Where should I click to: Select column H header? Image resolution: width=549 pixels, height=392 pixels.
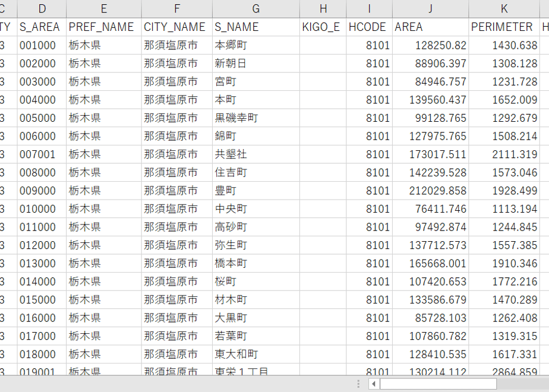pos(323,9)
